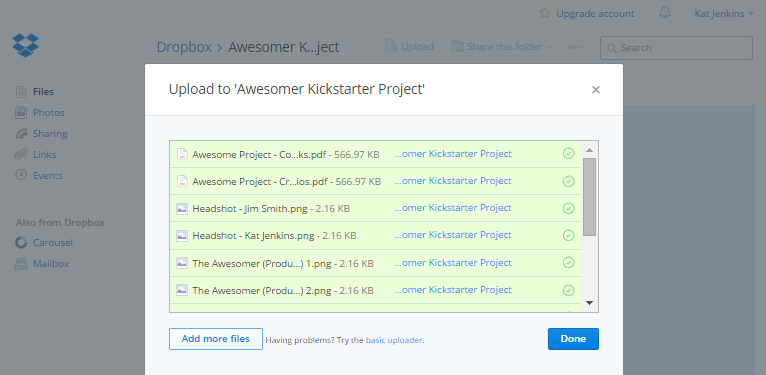Open notifications bell icon
The width and height of the screenshot is (766, 375).
tap(665, 12)
